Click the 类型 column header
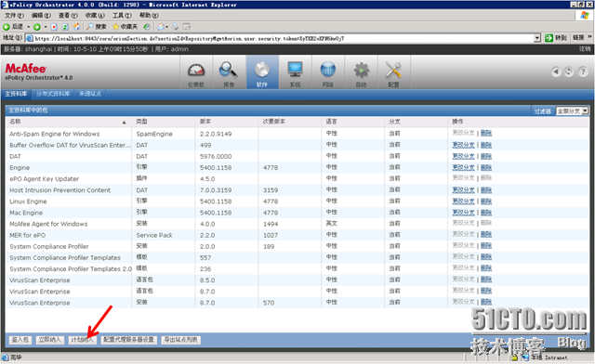The image size is (595, 364). coord(141,122)
